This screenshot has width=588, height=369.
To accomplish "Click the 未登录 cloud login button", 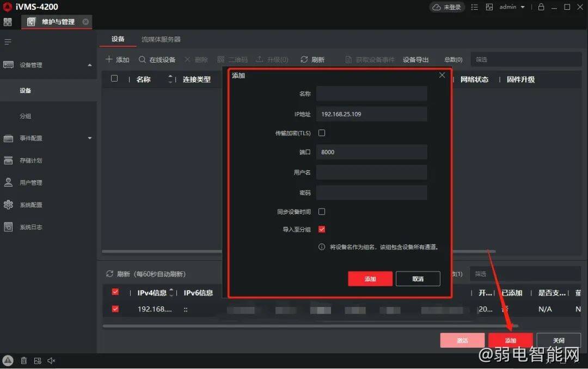I will pyautogui.click(x=446, y=7).
